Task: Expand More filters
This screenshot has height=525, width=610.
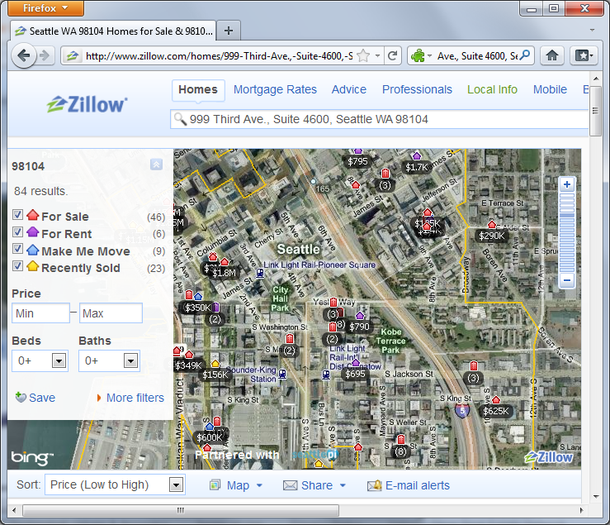Action: [x=130, y=398]
